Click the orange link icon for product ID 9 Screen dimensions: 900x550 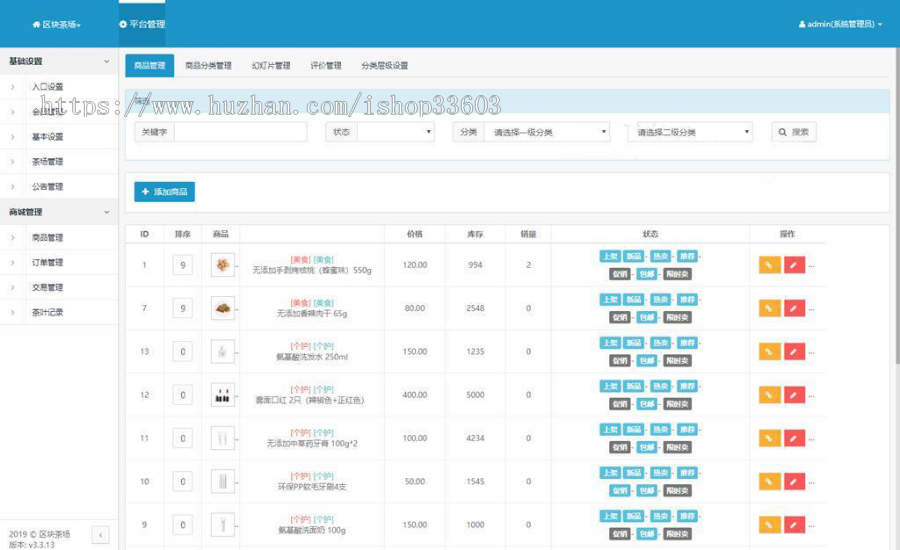pyautogui.click(x=769, y=525)
